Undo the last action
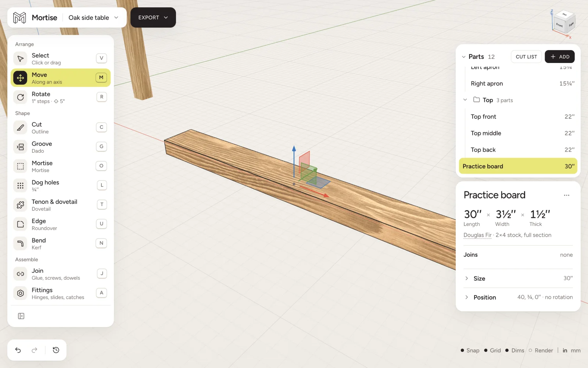Screen dimensions: 588x368 point(18,350)
